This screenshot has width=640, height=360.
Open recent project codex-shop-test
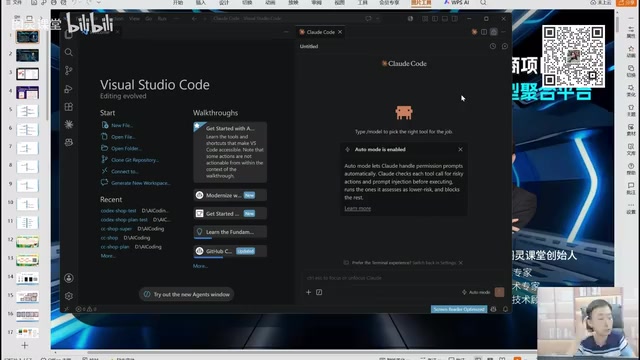[x=118, y=211]
